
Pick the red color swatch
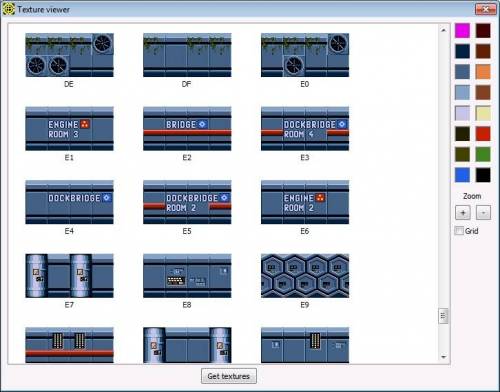pyautogui.click(x=483, y=134)
